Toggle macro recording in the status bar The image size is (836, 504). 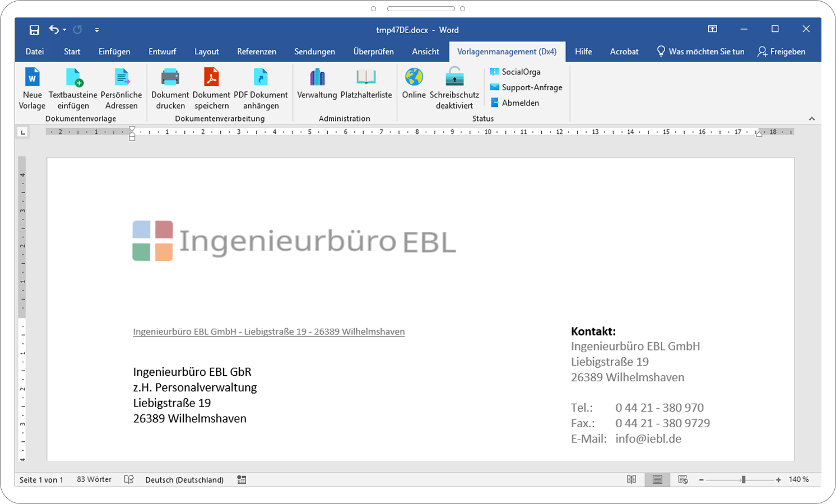pyautogui.click(x=241, y=479)
